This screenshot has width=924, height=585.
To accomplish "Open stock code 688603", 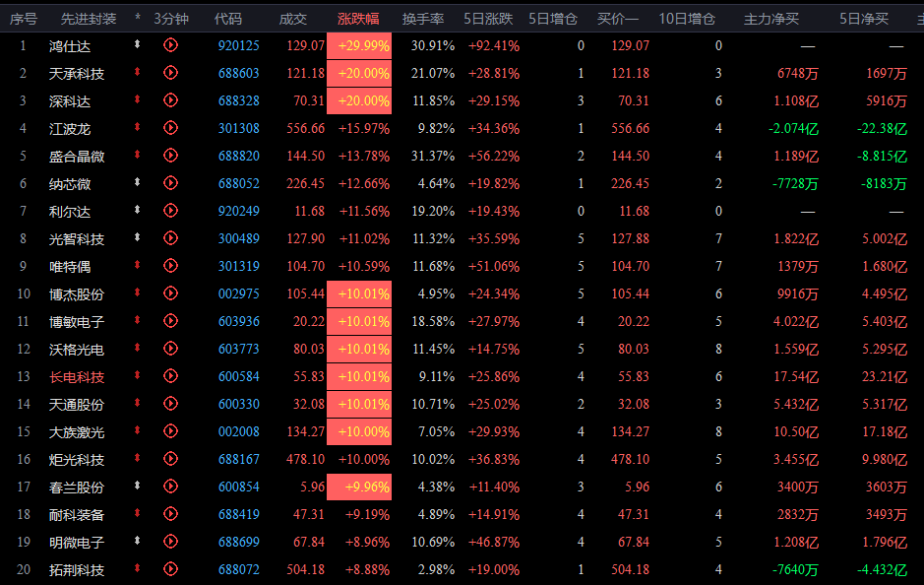I will 239,73.
